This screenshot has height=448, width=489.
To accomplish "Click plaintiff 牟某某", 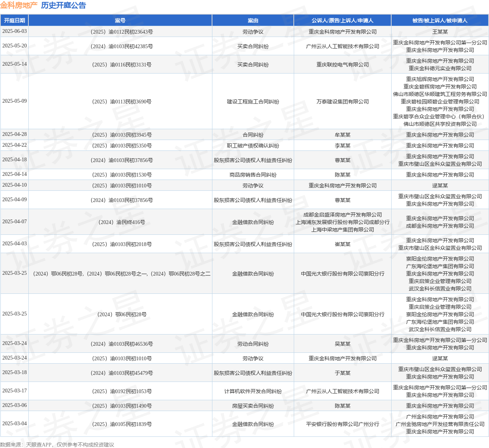I will coord(343,135).
